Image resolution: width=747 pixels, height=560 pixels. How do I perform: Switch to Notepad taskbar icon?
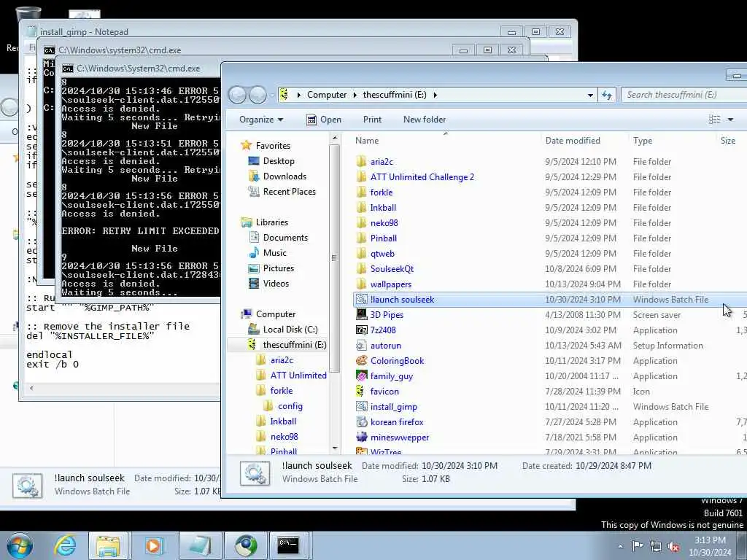pyautogui.click(x=199, y=545)
